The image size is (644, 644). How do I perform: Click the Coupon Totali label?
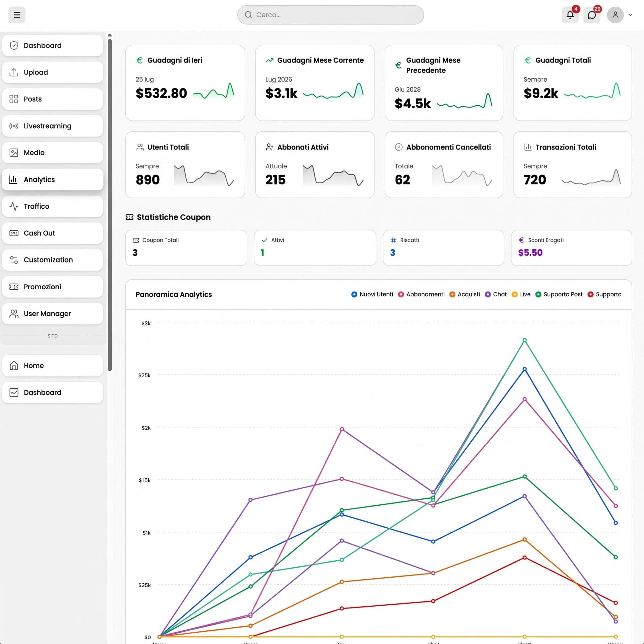pos(160,240)
